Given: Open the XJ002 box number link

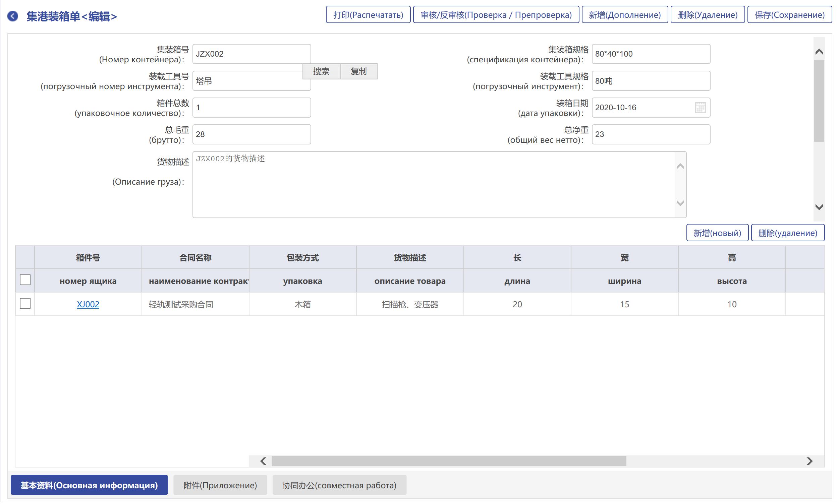Looking at the screenshot, I should click(88, 304).
